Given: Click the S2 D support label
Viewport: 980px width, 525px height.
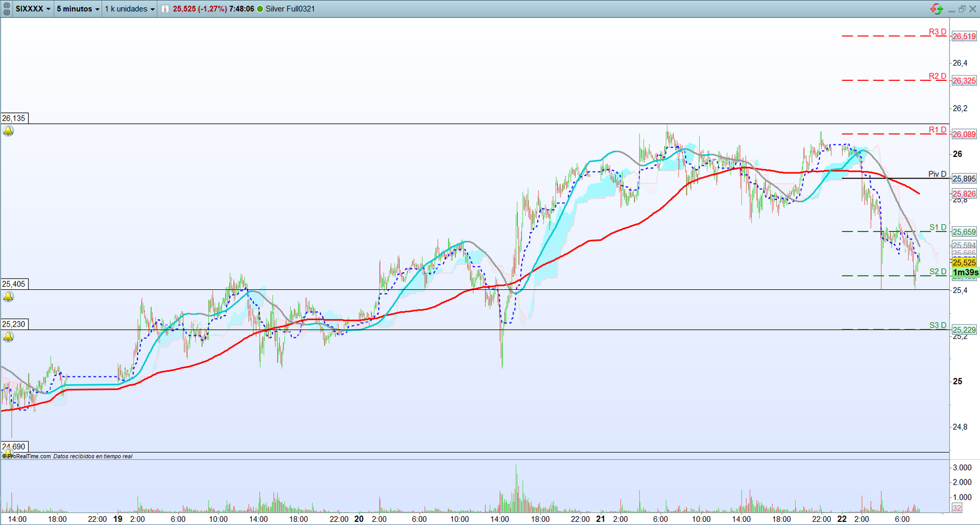Looking at the screenshot, I should pos(938,271).
